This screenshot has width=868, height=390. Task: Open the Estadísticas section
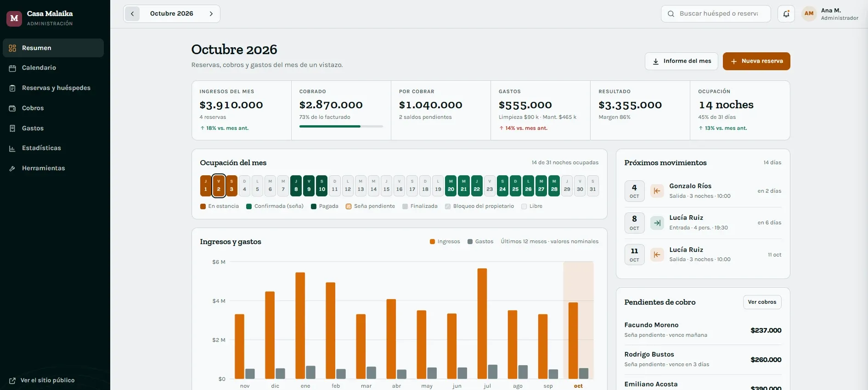point(53,148)
